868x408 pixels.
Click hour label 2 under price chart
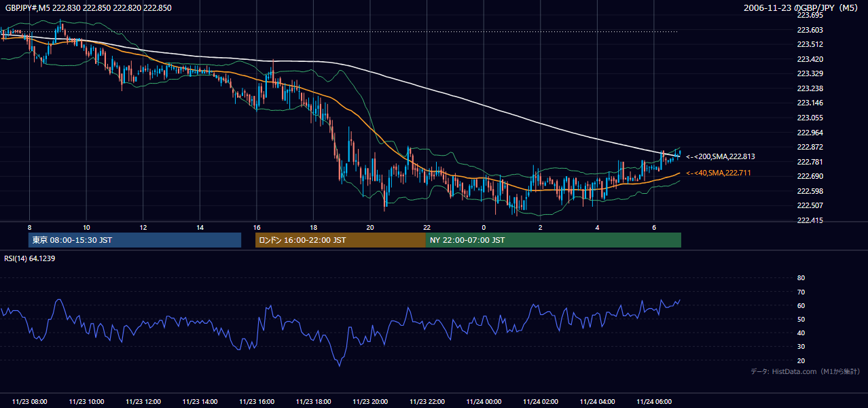pyautogui.click(x=541, y=227)
